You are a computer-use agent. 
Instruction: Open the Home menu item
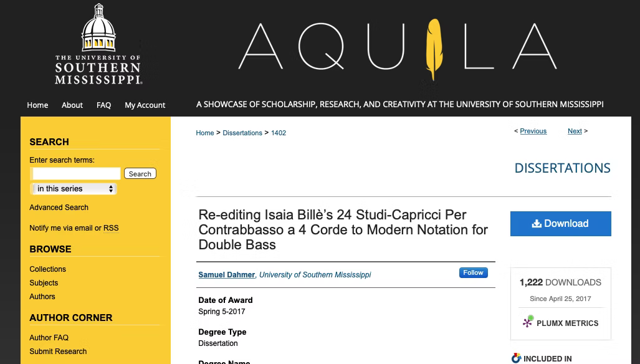point(37,105)
